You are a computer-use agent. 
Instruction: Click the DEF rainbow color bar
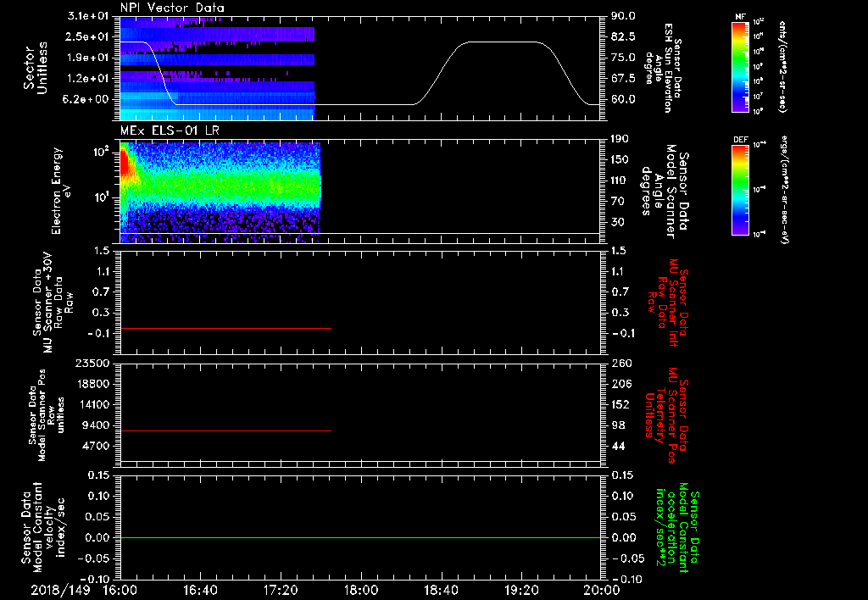click(740, 190)
